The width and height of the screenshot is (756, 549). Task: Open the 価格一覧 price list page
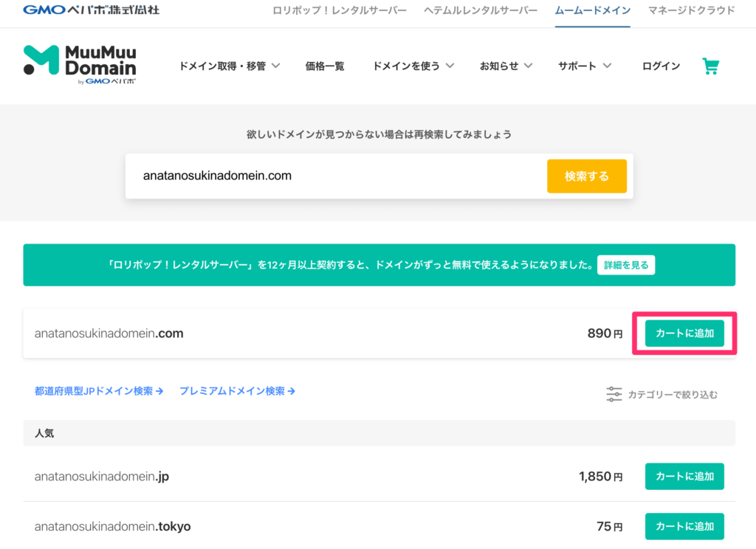click(x=325, y=66)
